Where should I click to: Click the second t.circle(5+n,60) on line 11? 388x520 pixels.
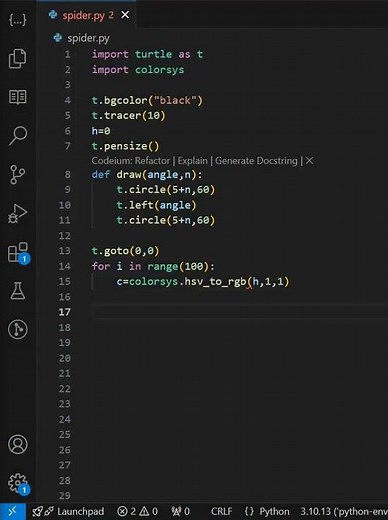pos(166,220)
